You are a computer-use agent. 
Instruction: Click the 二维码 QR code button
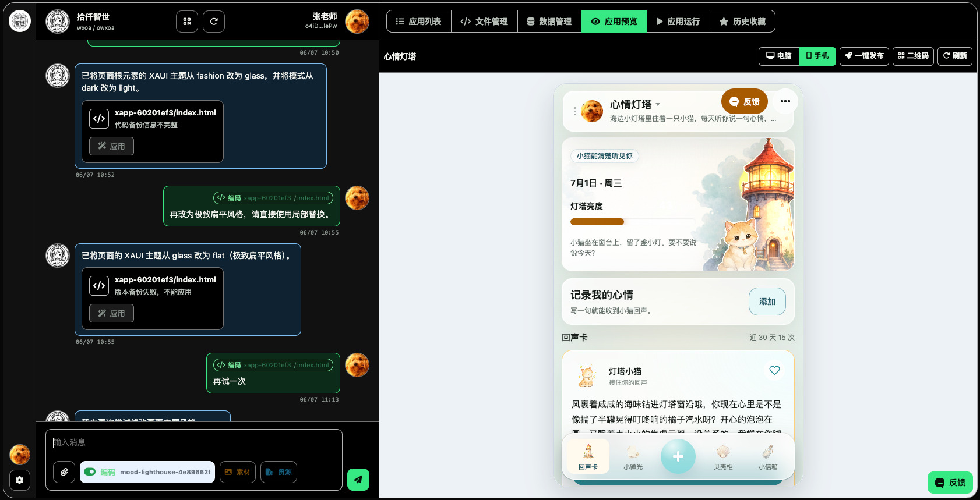click(914, 56)
